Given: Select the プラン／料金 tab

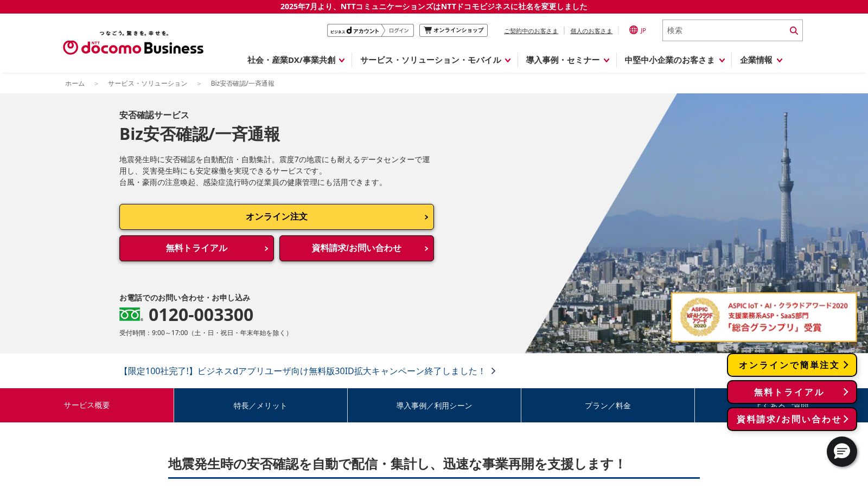Looking at the screenshot, I should click(x=608, y=405).
